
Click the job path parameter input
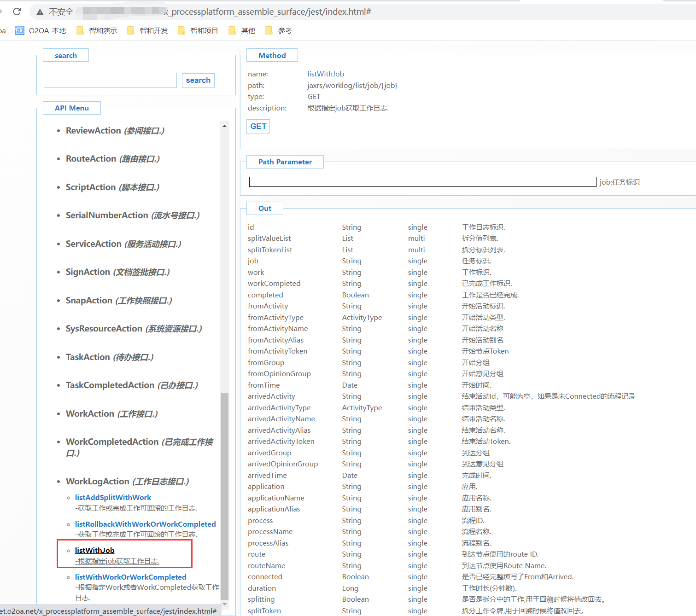(422, 182)
